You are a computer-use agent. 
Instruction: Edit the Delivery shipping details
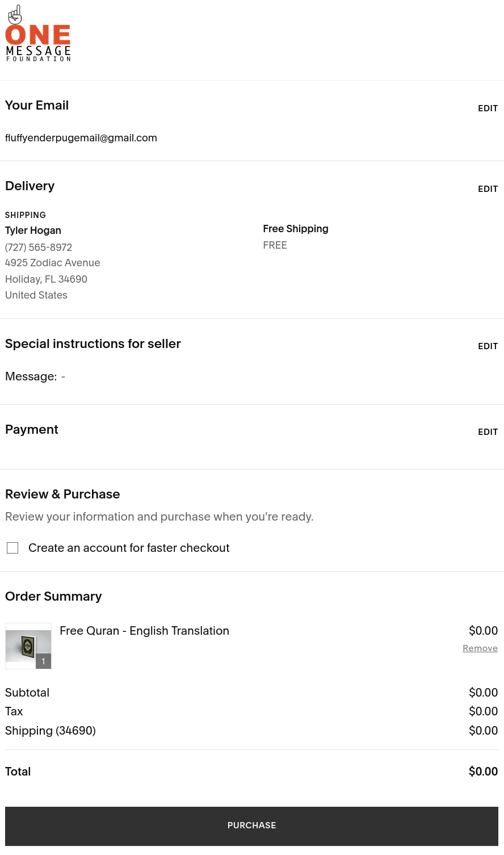pyautogui.click(x=488, y=189)
